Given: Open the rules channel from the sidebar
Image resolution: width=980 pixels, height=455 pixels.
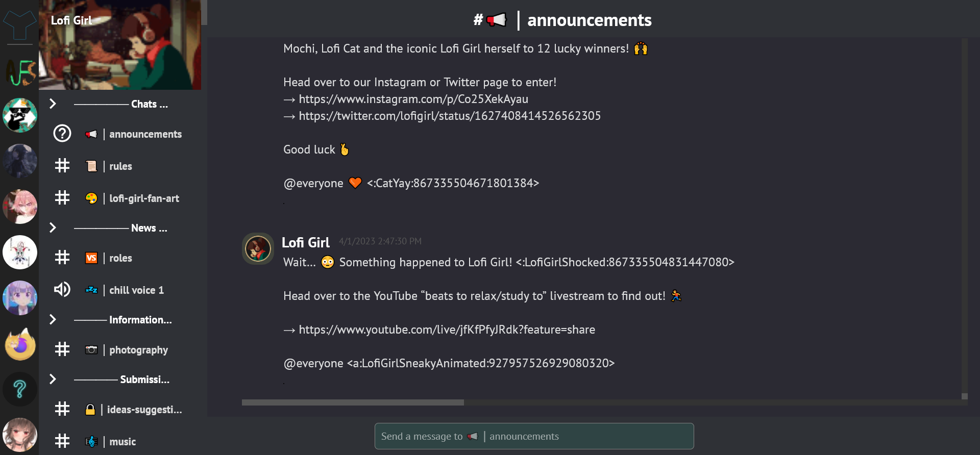Looking at the screenshot, I should (x=120, y=166).
